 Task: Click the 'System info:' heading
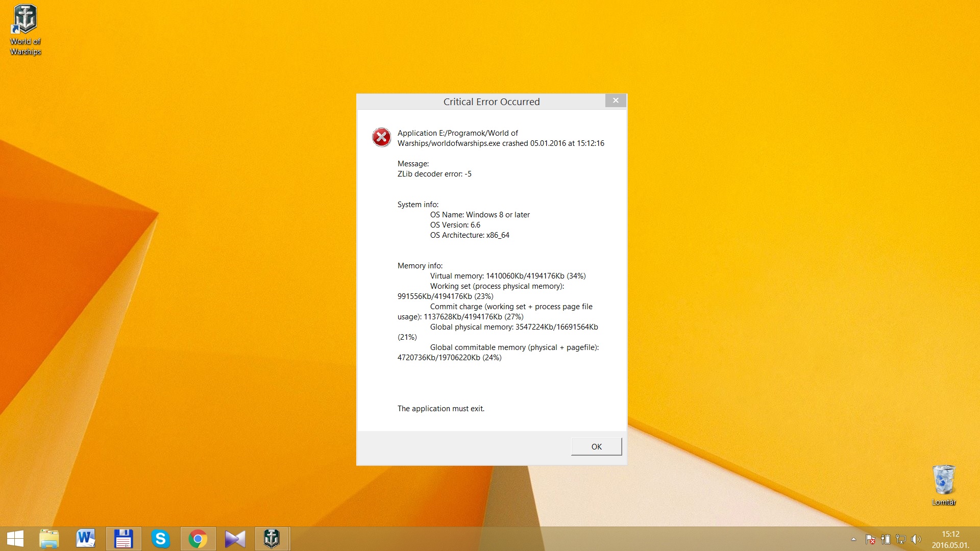click(418, 205)
